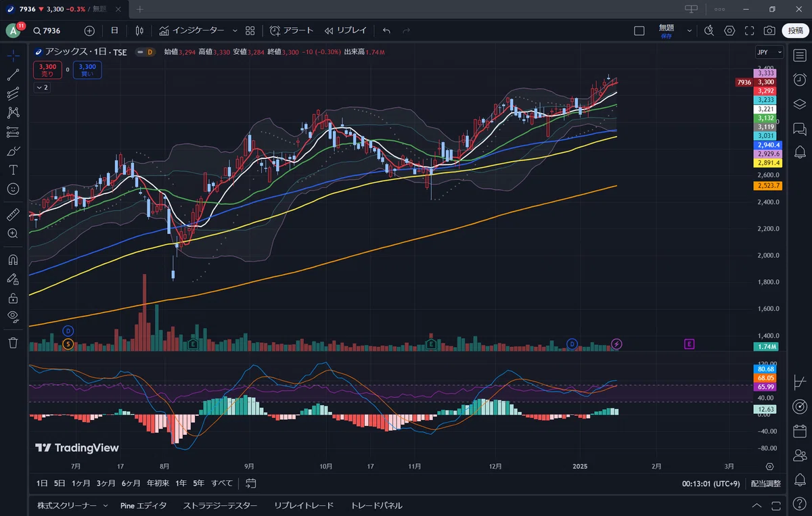Image resolution: width=812 pixels, height=516 pixels.
Task: Set range to 1ヶ月
Action: [81, 484]
